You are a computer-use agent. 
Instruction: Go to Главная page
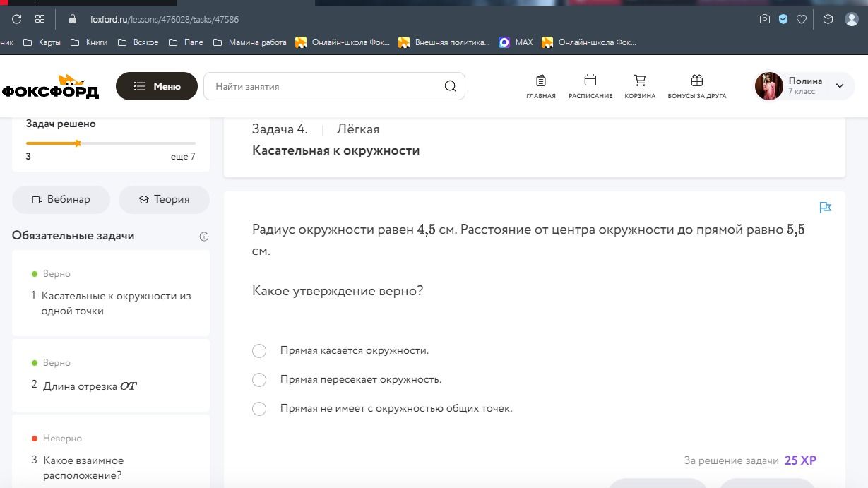pos(541,87)
